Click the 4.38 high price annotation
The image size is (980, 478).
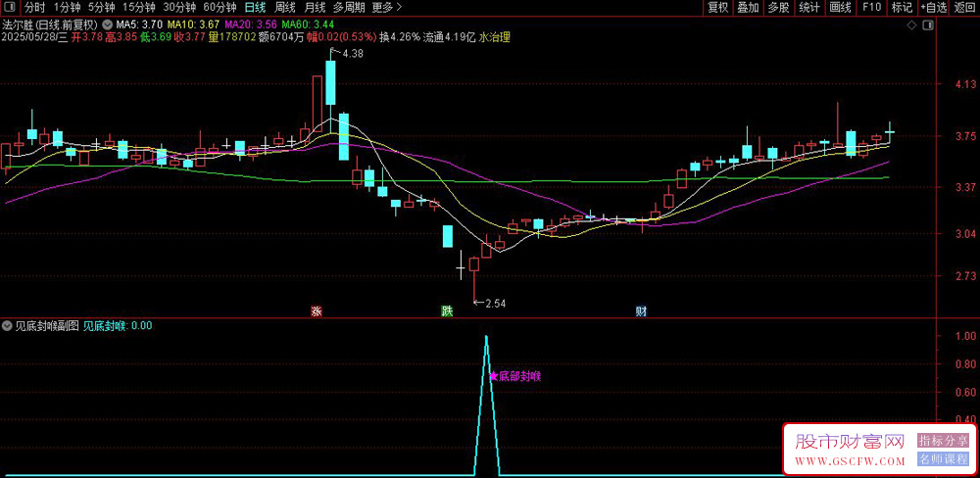click(x=353, y=54)
